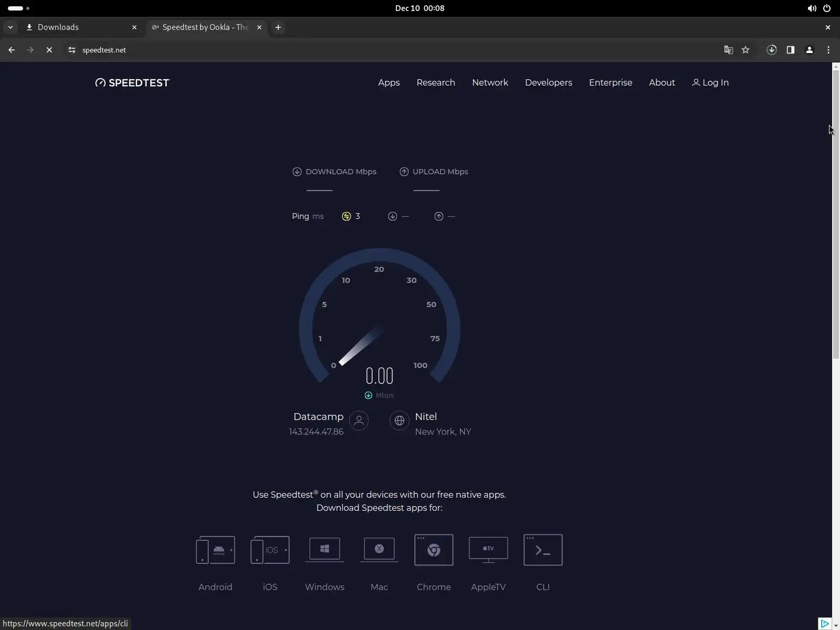This screenshot has height=630, width=840.
Task: Click the speedtest.net address bar
Action: 399,50
